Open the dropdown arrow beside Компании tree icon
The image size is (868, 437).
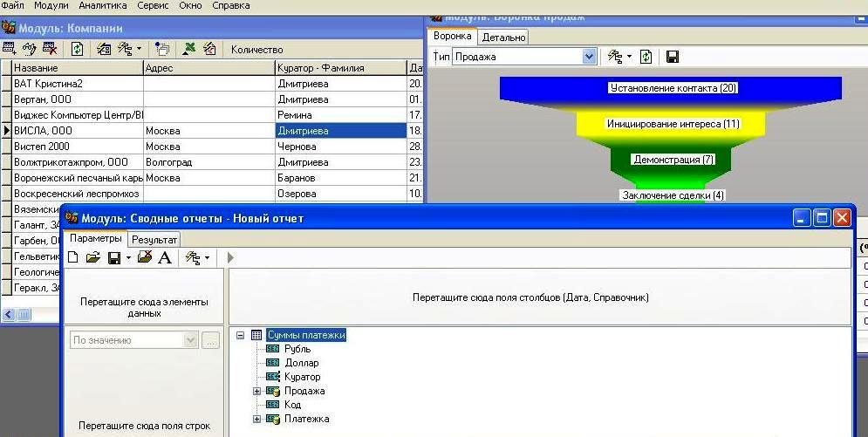[x=139, y=49]
